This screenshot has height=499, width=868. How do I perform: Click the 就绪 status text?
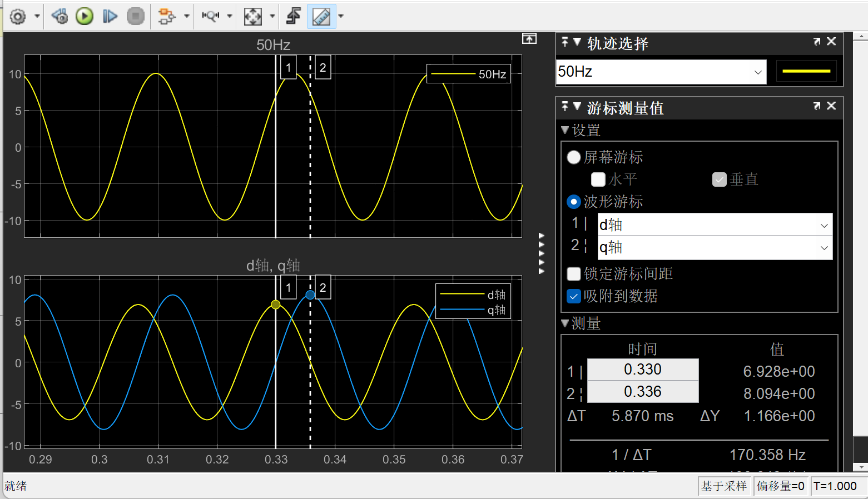(x=16, y=486)
